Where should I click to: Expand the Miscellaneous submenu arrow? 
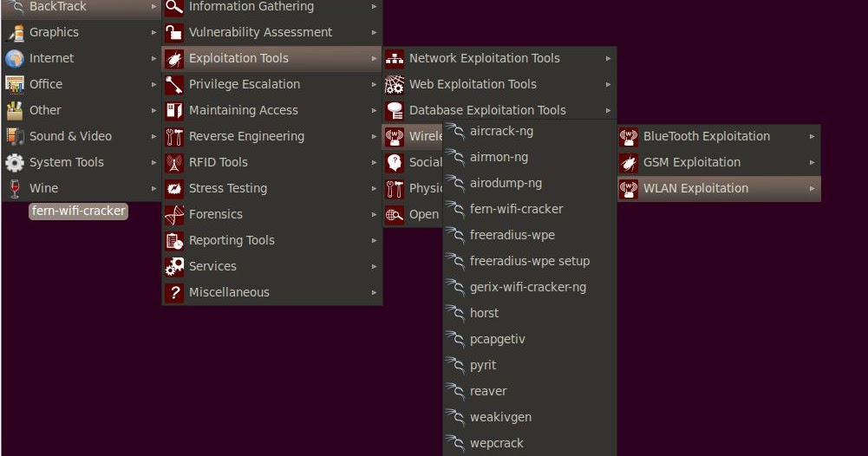coord(375,292)
